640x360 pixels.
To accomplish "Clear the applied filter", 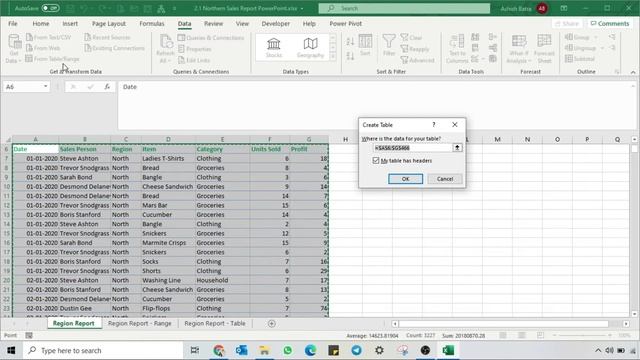I will [x=411, y=38].
